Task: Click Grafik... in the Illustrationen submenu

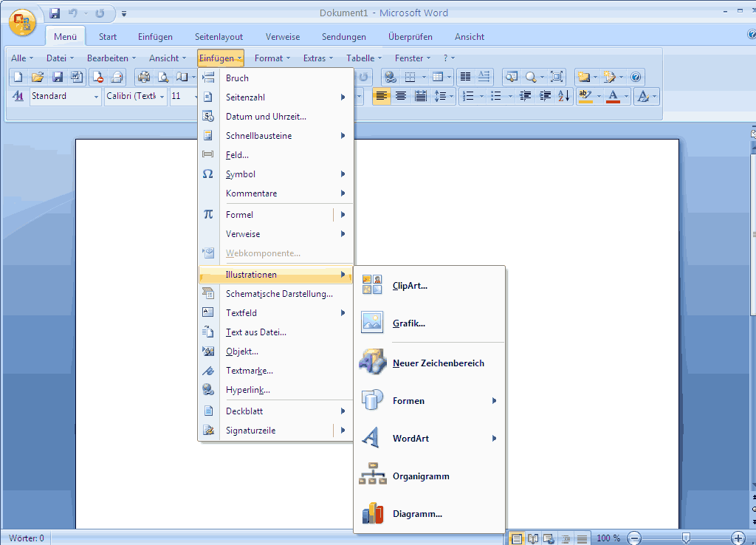Action: pos(429,323)
